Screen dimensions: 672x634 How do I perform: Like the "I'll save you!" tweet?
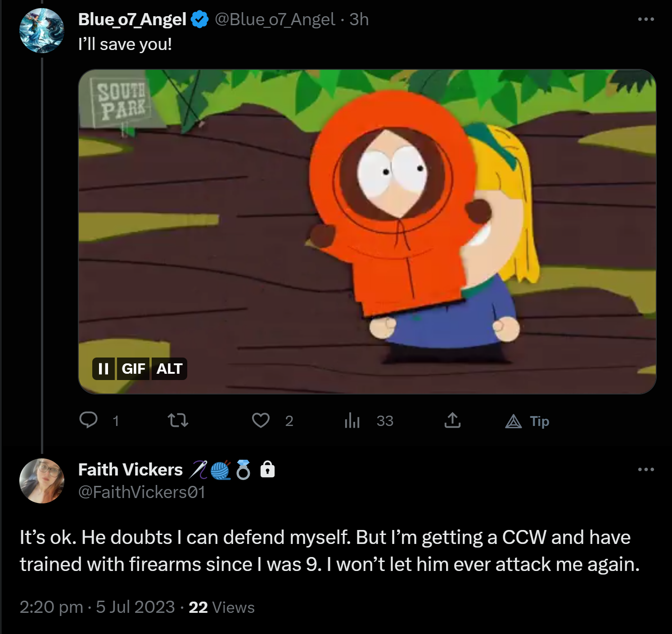pyautogui.click(x=261, y=420)
